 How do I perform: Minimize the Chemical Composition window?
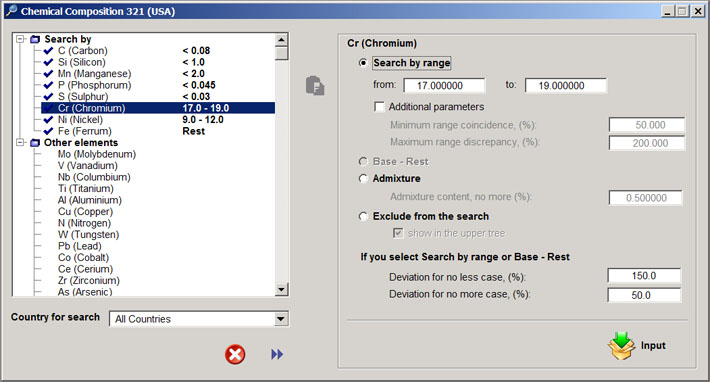[x=668, y=11]
